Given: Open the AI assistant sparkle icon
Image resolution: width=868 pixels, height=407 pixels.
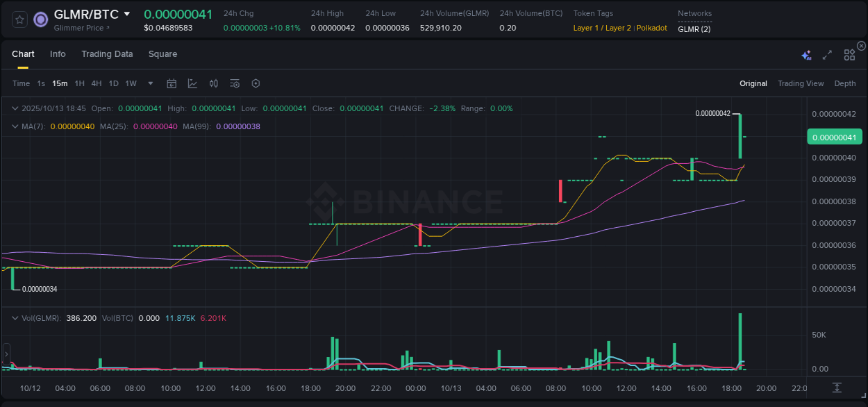Looking at the screenshot, I should click(806, 54).
